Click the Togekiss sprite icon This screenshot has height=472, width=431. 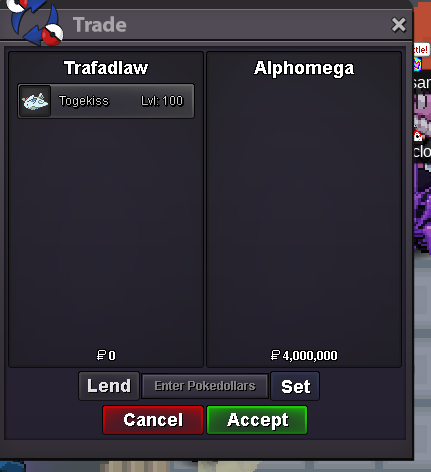click(x=35, y=101)
